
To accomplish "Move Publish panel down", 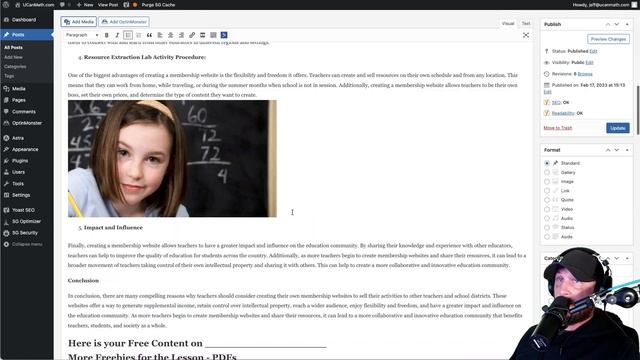I will (617, 24).
